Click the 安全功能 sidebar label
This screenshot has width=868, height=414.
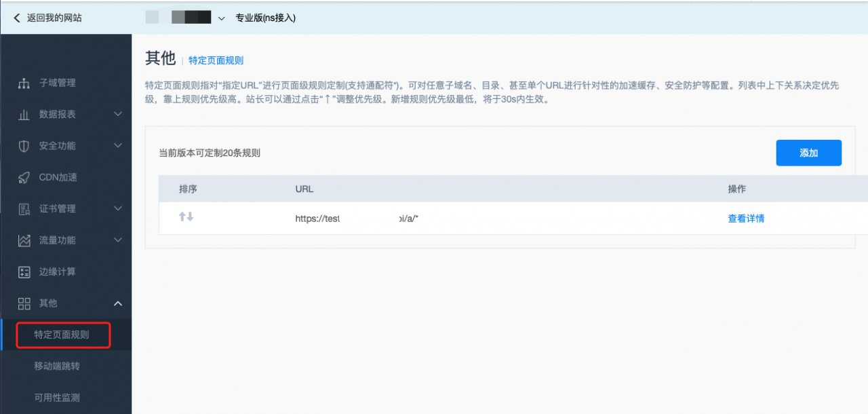tap(58, 145)
